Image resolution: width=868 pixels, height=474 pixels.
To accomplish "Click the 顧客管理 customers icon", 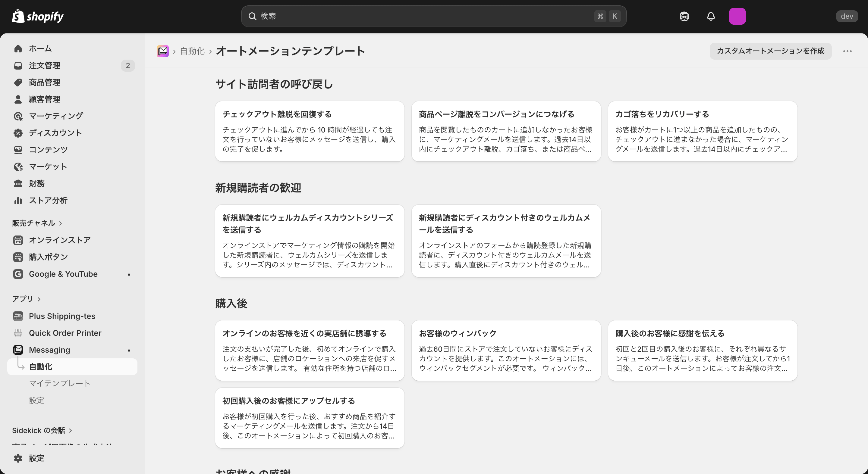I will (17, 99).
